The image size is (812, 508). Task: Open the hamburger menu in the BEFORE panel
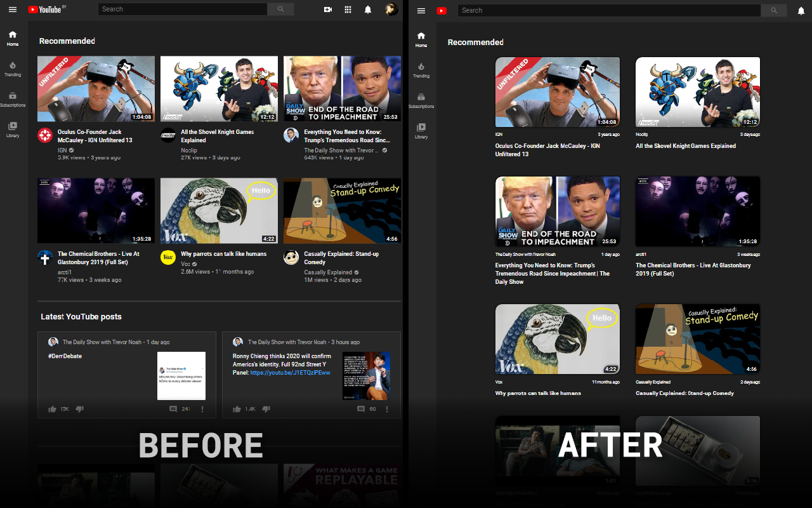click(x=13, y=10)
